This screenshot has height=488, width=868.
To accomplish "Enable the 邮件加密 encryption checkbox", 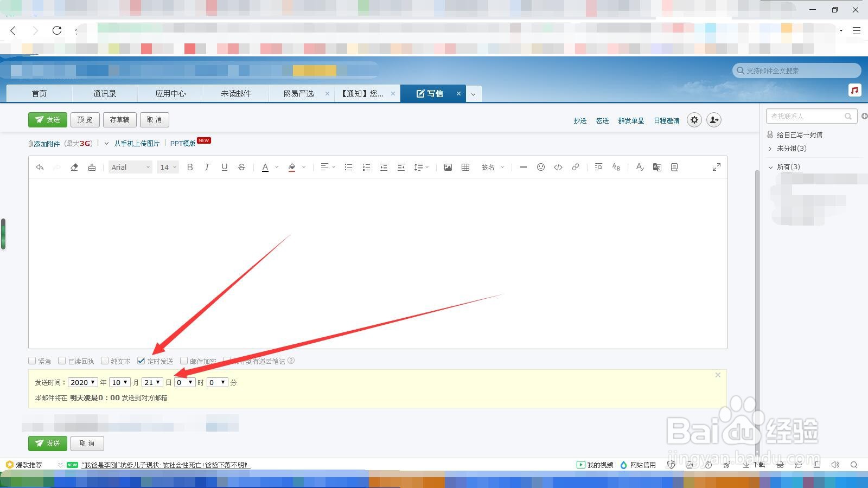I will click(184, 361).
